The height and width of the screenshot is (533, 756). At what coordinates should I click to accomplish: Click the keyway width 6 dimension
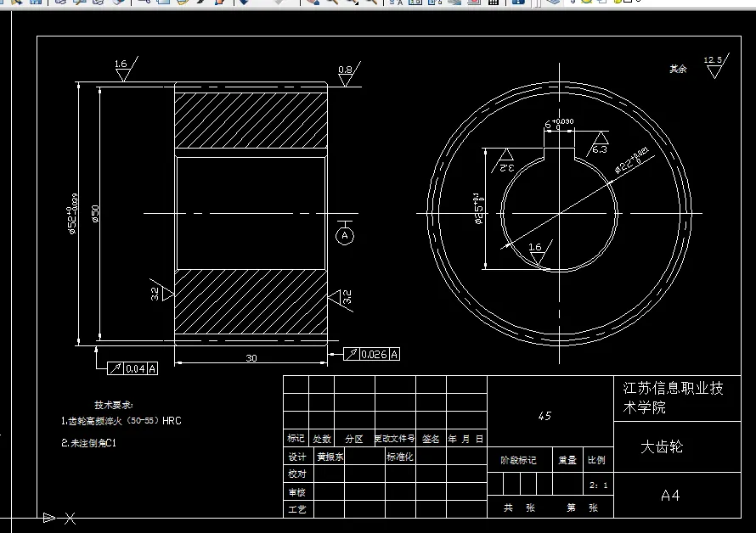coord(559,124)
